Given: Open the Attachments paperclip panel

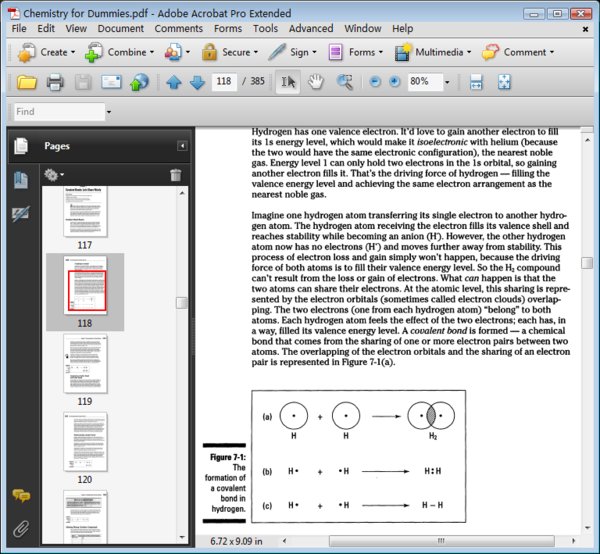Looking at the screenshot, I should [20, 527].
